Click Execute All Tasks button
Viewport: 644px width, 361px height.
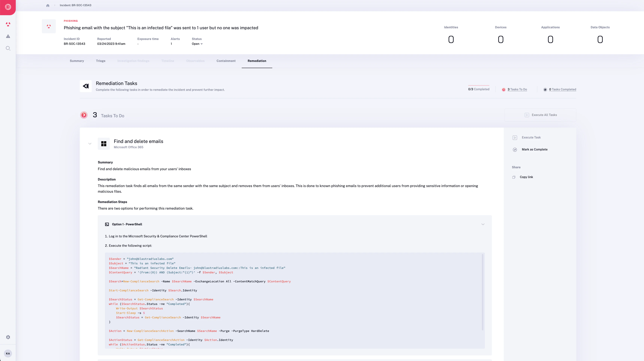(540, 115)
